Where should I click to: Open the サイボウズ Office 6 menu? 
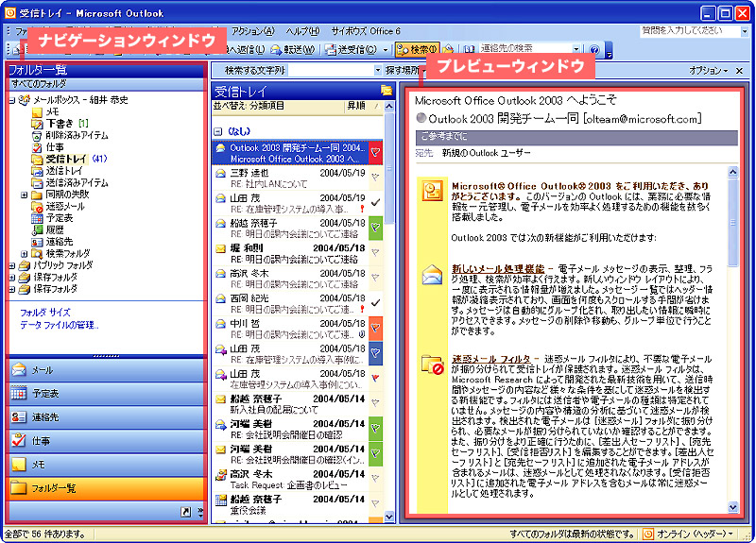click(x=366, y=31)
